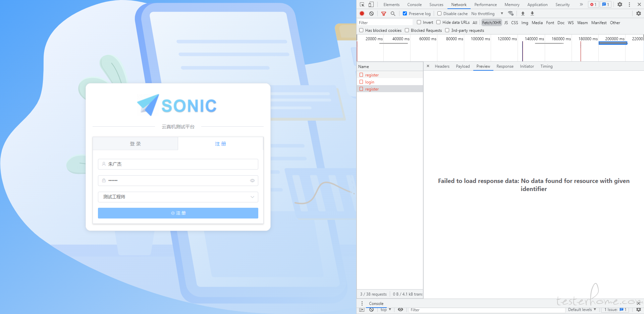
Task: Click the network Filter input field
Action: pos(385,22)
